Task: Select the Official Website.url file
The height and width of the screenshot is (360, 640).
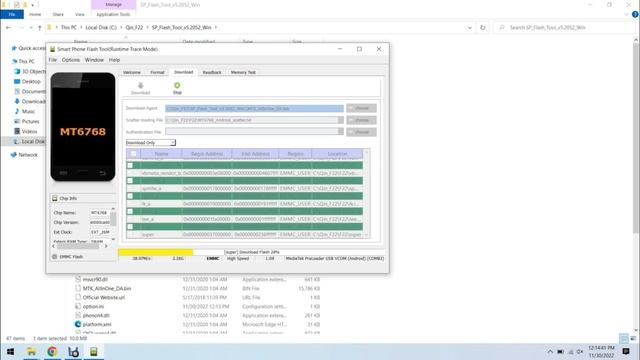Action: (104, 297)
